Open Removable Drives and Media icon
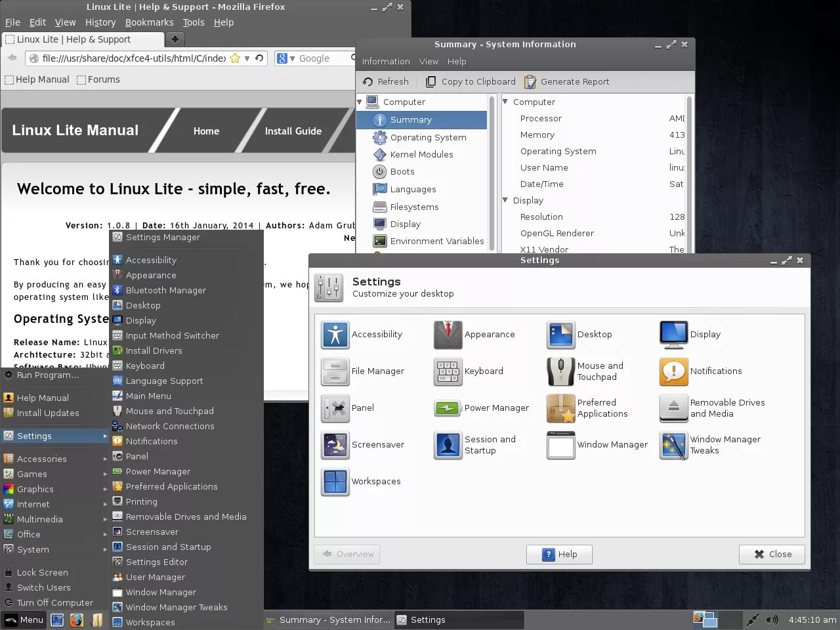Image resolution: width=840 pixels, height=630 pixels. 674,408
